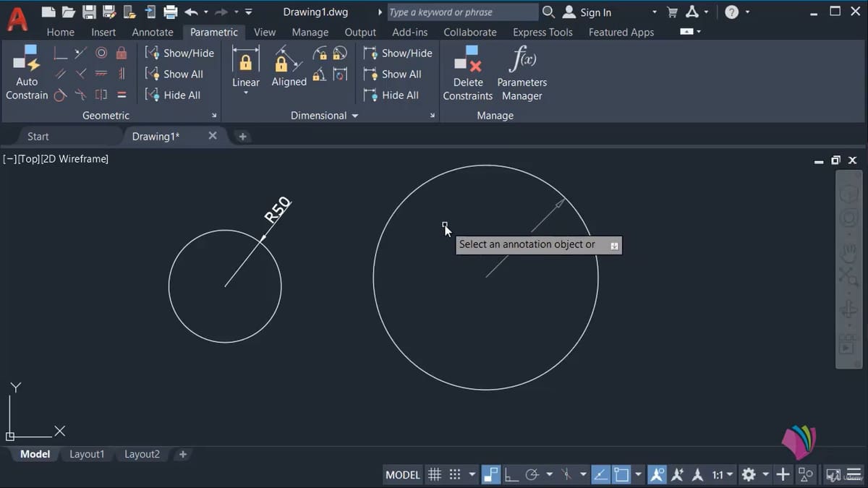Open the Parameters Manager
This screenshot has height=488, width=868.
(522, 73)
